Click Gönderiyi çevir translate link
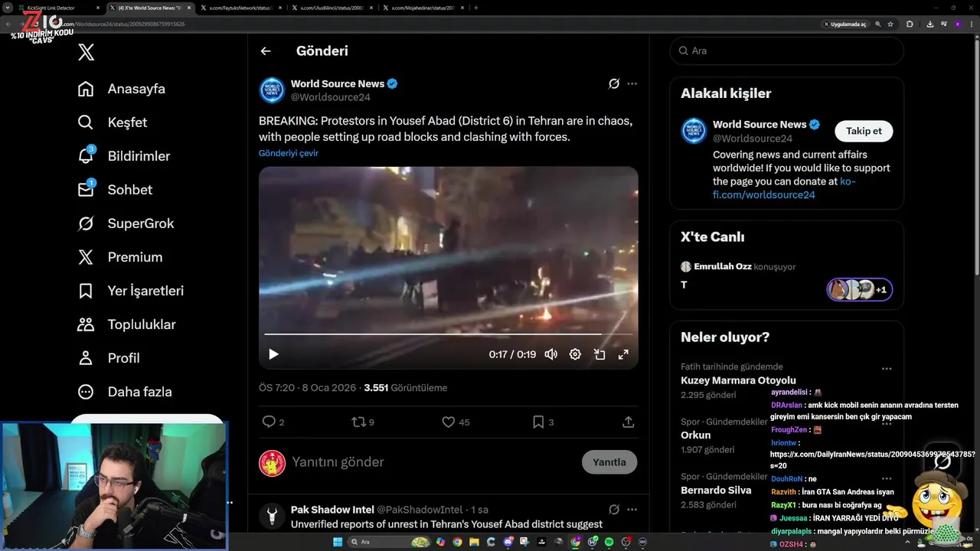This screenshot has height=551, width=980. pos(289,153)
